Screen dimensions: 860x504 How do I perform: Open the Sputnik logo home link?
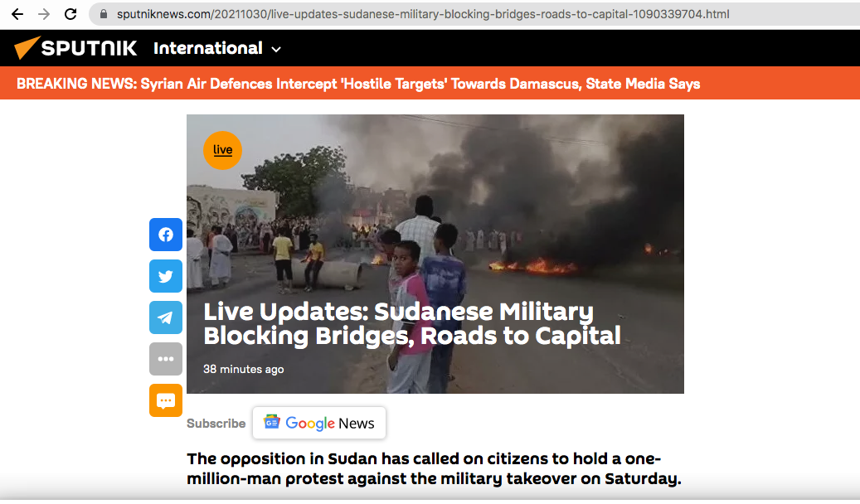pyautogui.click(x=75, y=48)
